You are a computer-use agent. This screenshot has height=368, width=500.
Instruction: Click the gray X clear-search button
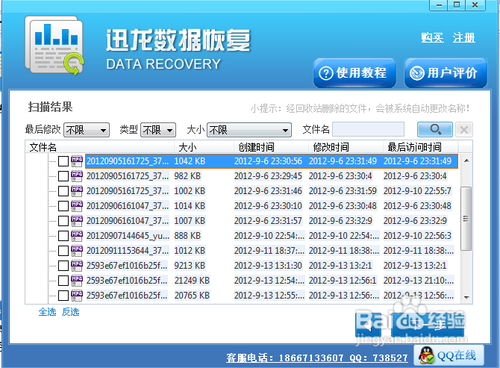pos(464,129)
